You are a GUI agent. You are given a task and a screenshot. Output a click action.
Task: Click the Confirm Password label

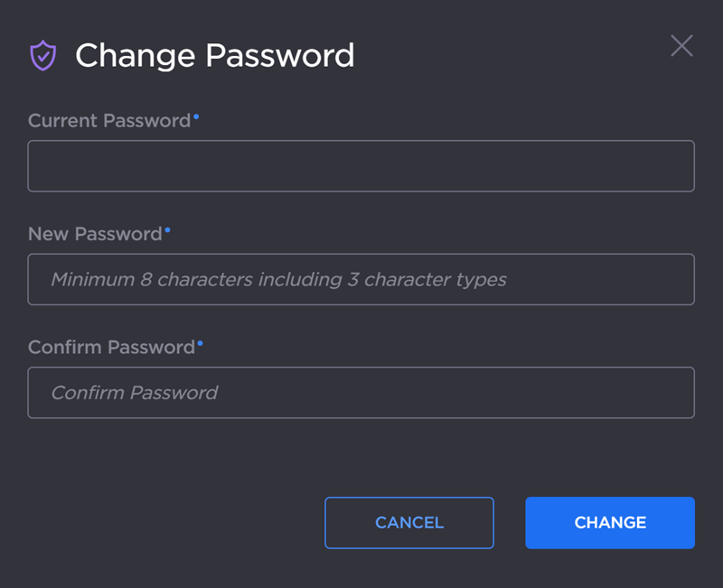pyautogui.click(x=112, y=347)
